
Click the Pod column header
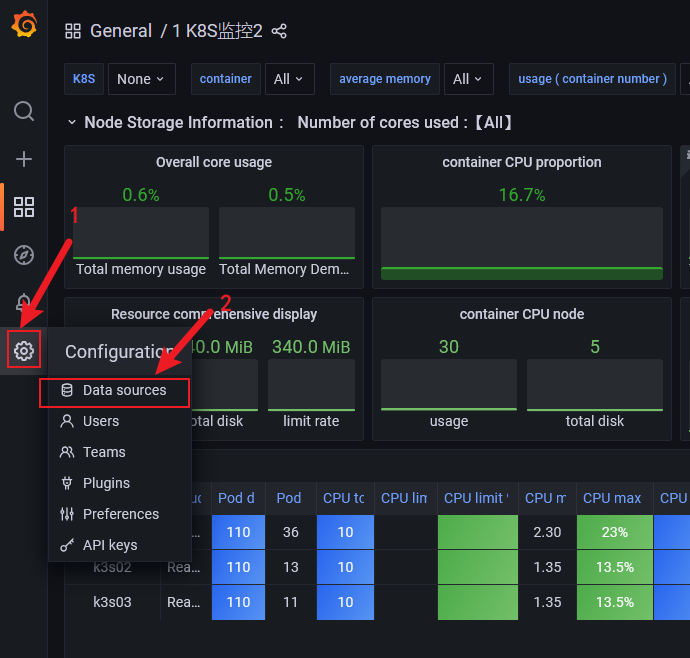[x=289, y=498]
